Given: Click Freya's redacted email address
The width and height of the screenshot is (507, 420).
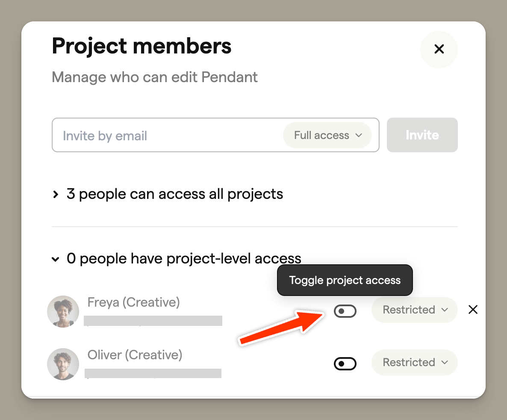Looking at the screenshot, I should point(153,321).
